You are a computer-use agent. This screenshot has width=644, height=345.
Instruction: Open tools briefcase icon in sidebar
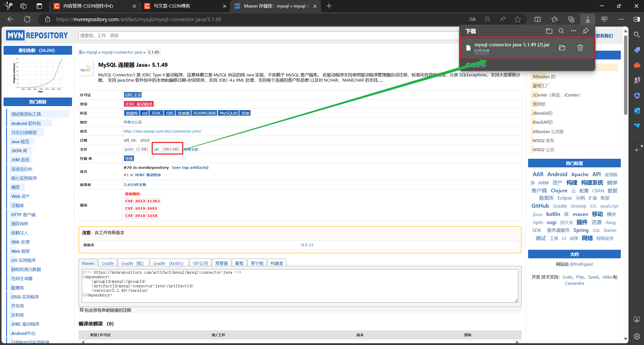(637, 65)
